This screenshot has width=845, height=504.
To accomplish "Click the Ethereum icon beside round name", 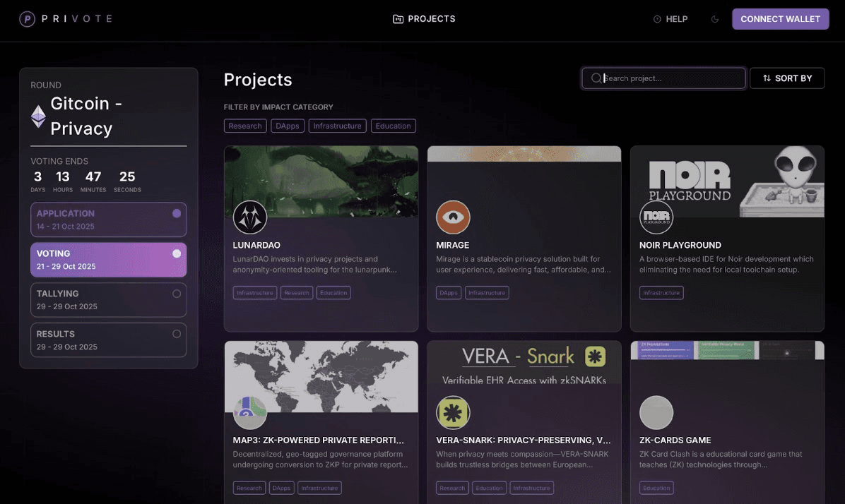I will 38,116.
